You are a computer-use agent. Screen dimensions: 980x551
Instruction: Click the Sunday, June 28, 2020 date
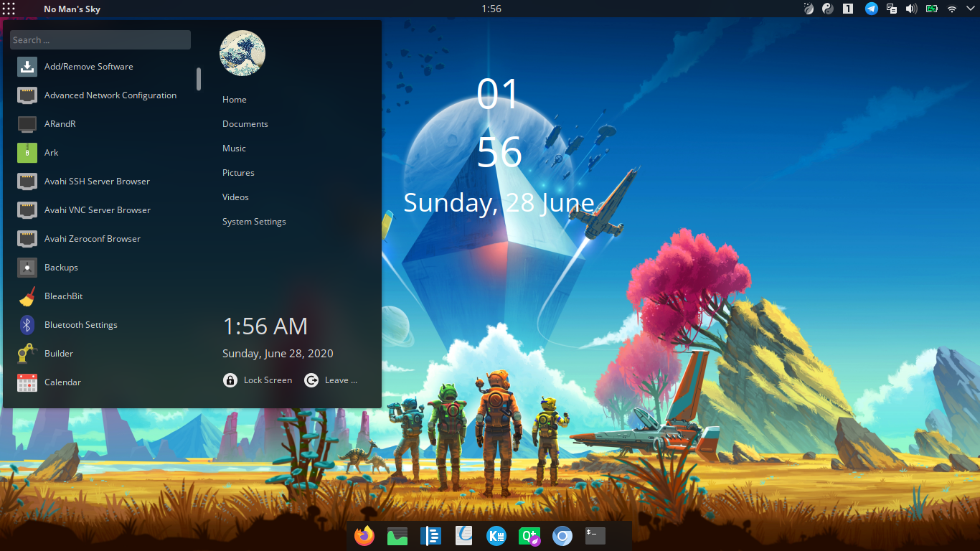click(x=278, y=354)
